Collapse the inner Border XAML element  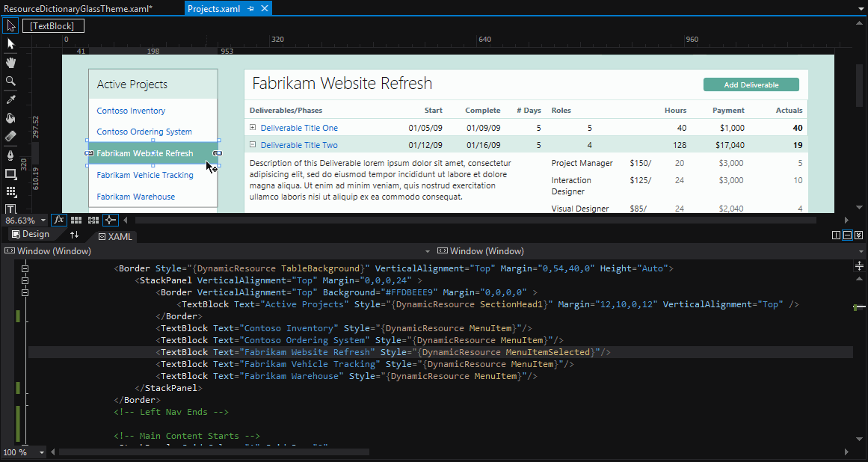25,293
